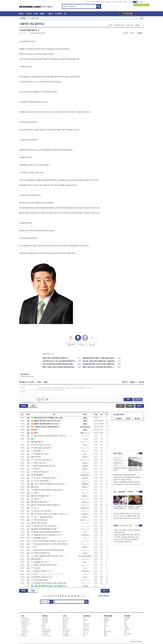Click the help question mark icon beside 디시콘
The image size is (163, 644).
(47, 399)
